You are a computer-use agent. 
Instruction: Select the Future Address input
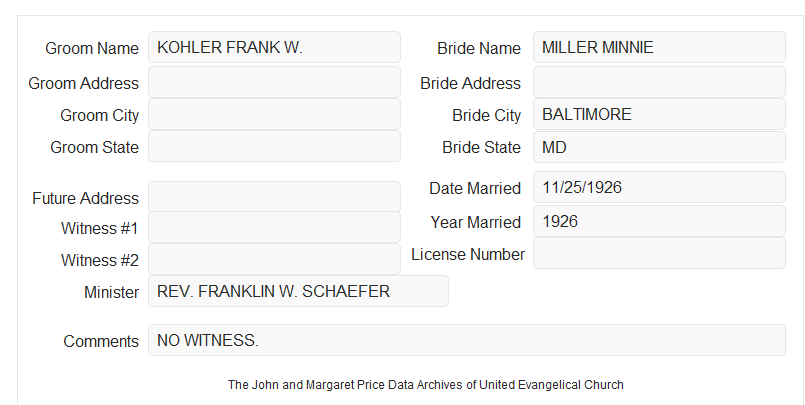(x=274, y=197)
